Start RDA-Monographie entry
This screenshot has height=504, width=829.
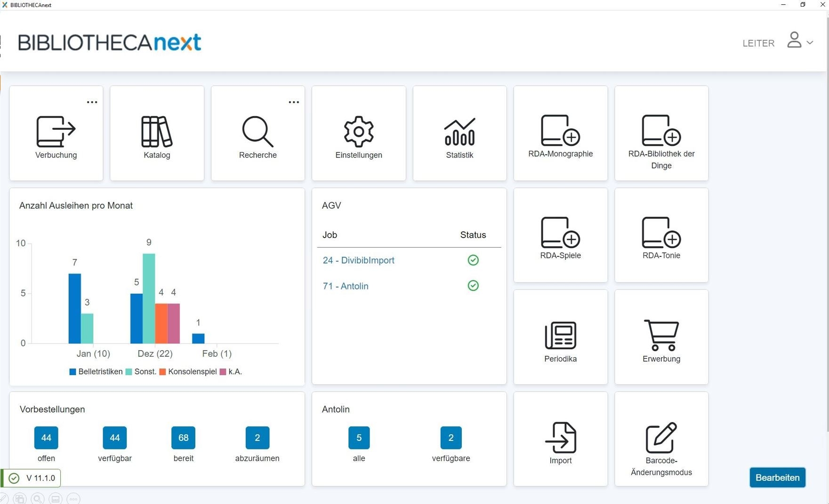[x=560, y=133]
